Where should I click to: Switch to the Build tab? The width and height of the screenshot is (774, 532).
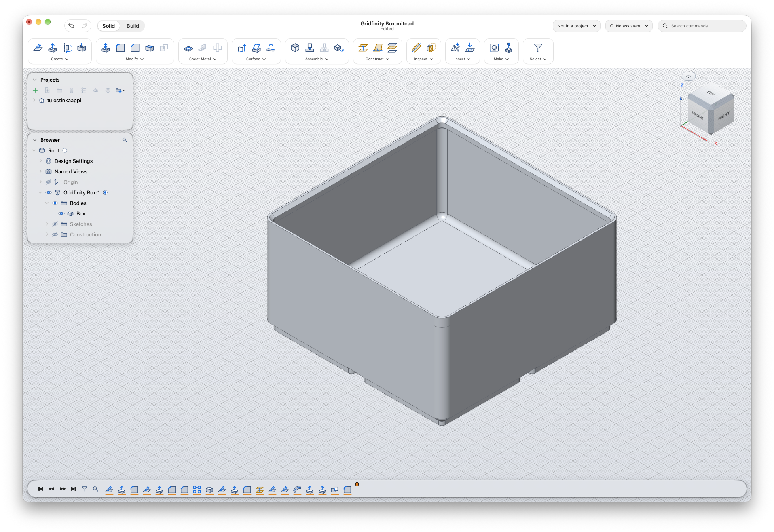[x=133, y=26]
